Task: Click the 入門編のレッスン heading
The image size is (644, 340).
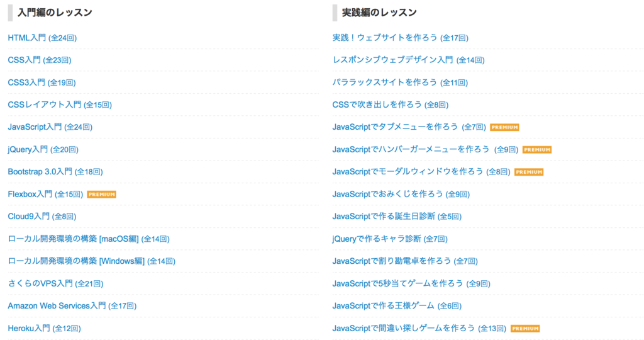Action: [x=55, y=13]
